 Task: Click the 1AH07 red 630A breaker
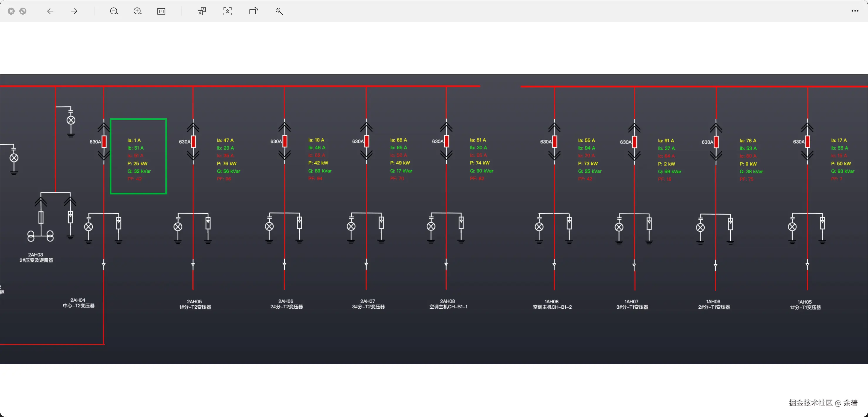click(635, 142)
